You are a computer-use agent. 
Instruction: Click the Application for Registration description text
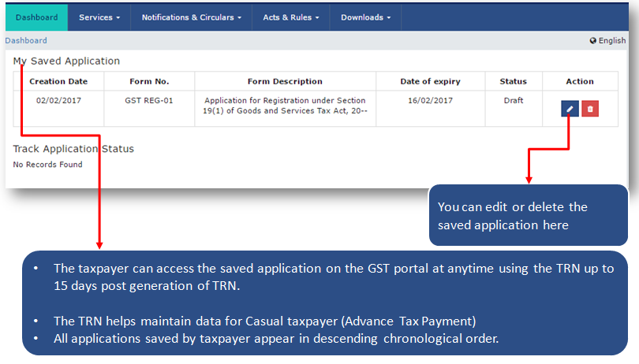point(285,106)
